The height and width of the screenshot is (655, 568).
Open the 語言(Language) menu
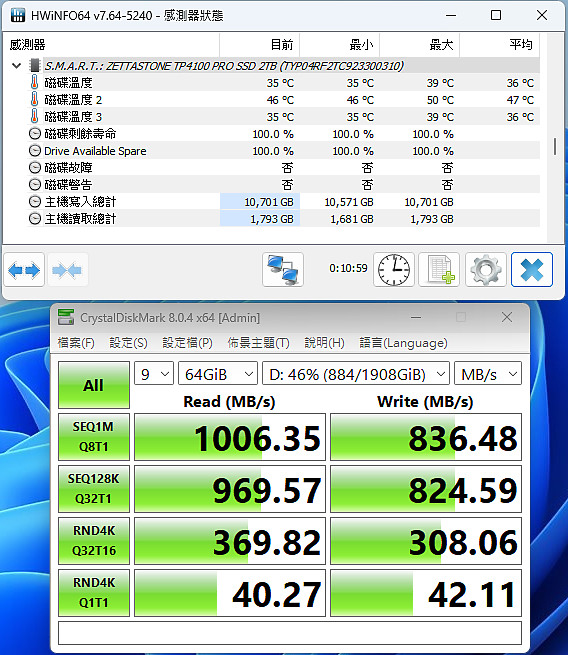click(403, 343)
